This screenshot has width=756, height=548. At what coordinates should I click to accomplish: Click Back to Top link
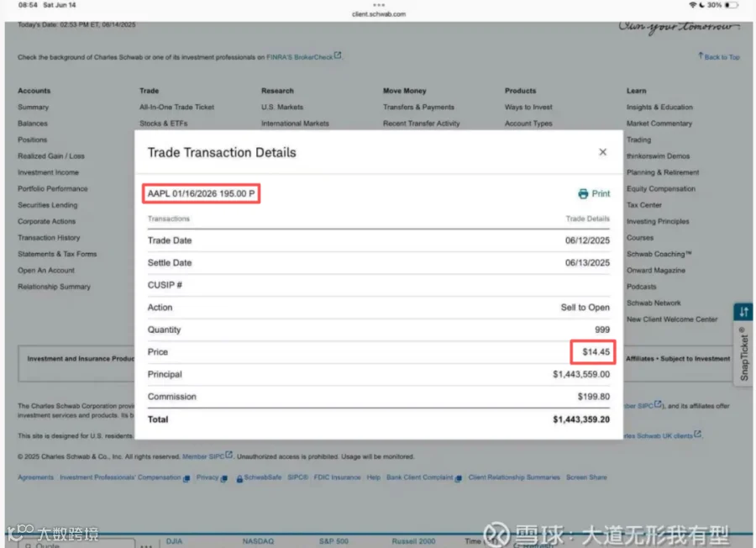(719, 57)
